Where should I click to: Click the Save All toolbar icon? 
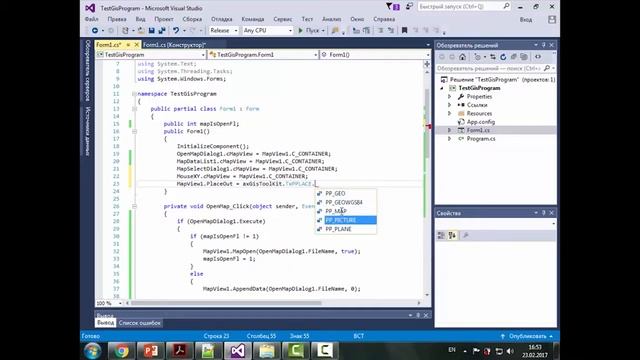pyautogui.click(x=162, y=31)
